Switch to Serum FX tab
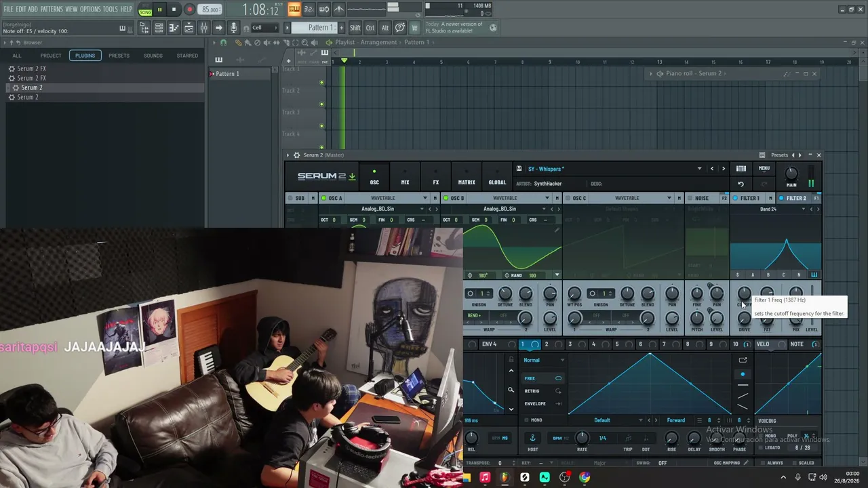The image size is (868, 488). (436, 178)
